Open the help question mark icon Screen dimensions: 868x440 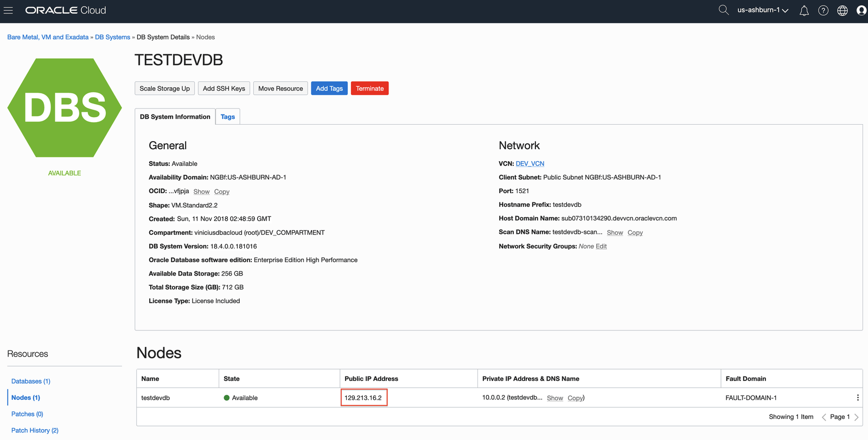pos(823,11)
